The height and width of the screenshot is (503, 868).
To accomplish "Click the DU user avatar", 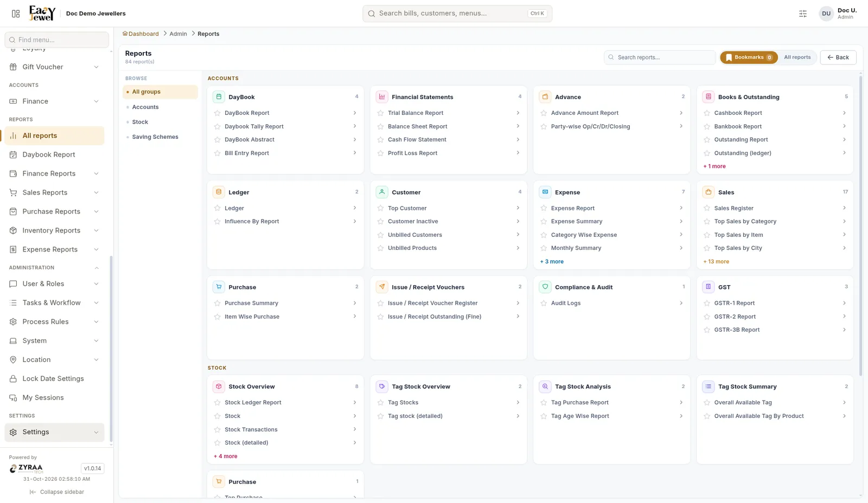I will [x=826, y=14].
